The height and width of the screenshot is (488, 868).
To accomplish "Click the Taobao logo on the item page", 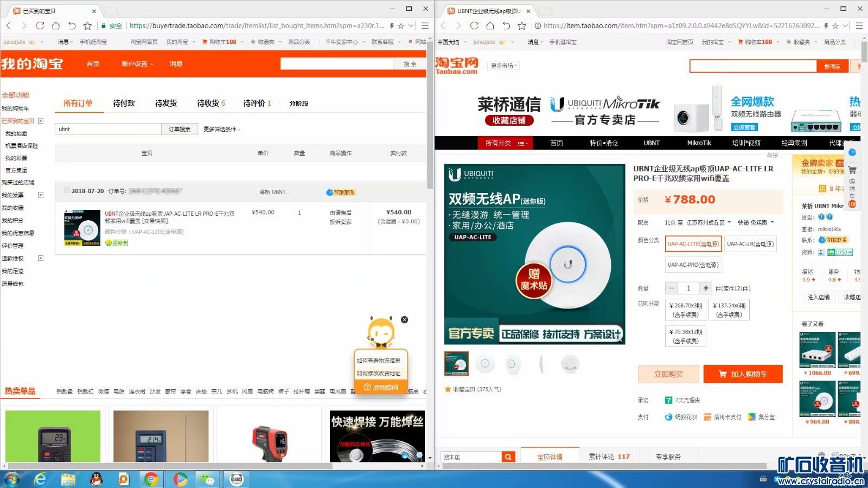I will click(456, 66).
